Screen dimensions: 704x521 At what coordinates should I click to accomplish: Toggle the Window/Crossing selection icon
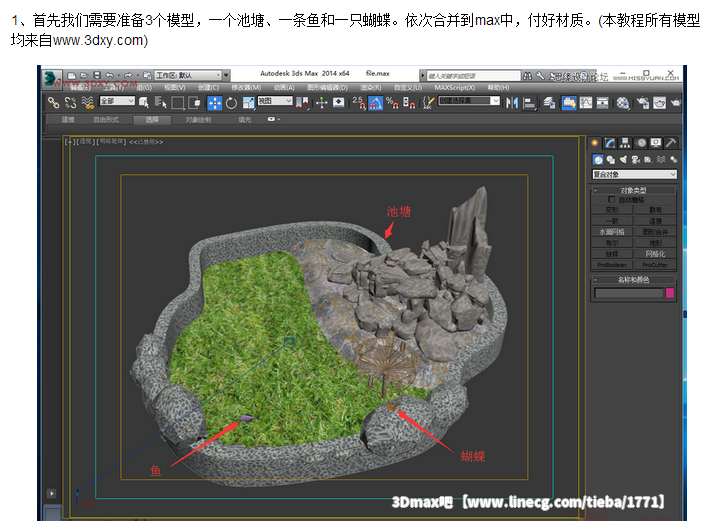pyautogui.click(x=194, y=103)
